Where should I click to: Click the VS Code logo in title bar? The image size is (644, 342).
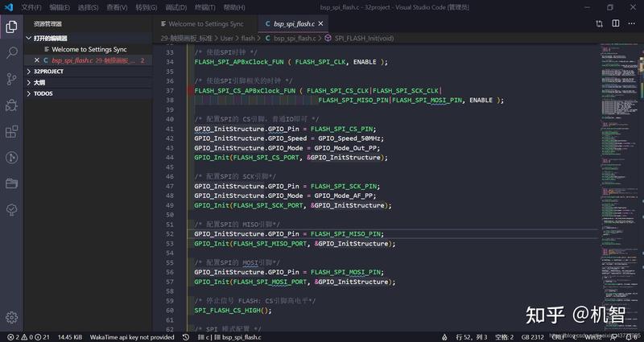(x=9, y=7)
